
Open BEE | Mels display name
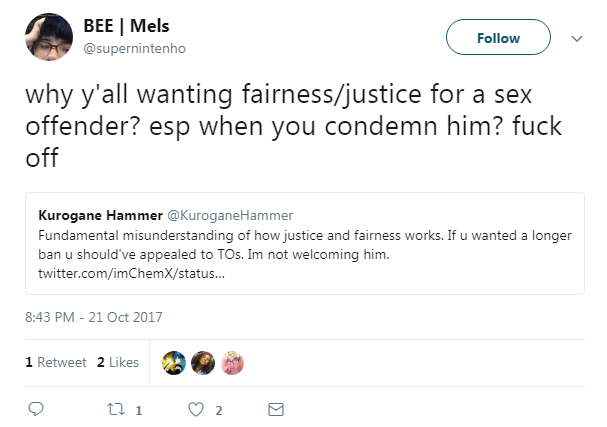click(126, 26)
